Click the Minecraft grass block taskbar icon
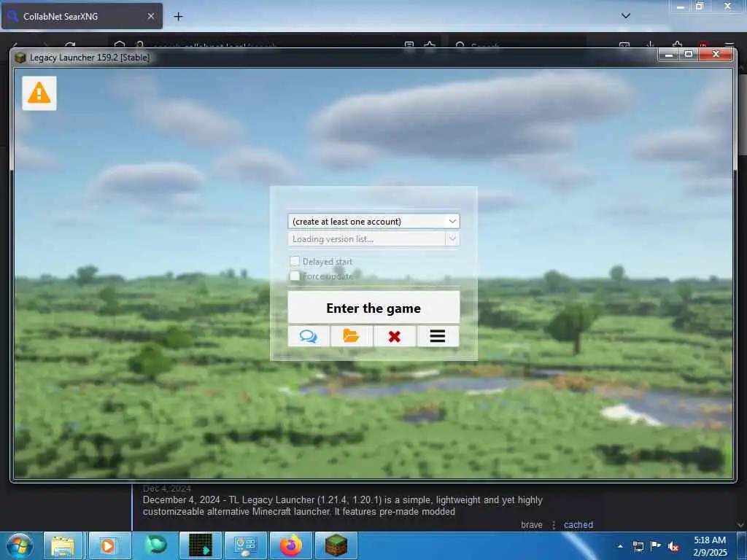 coord(336,545)
